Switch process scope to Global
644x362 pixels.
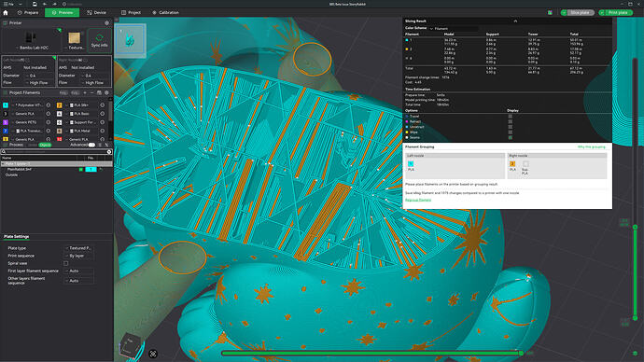click(x=32, y=145)
